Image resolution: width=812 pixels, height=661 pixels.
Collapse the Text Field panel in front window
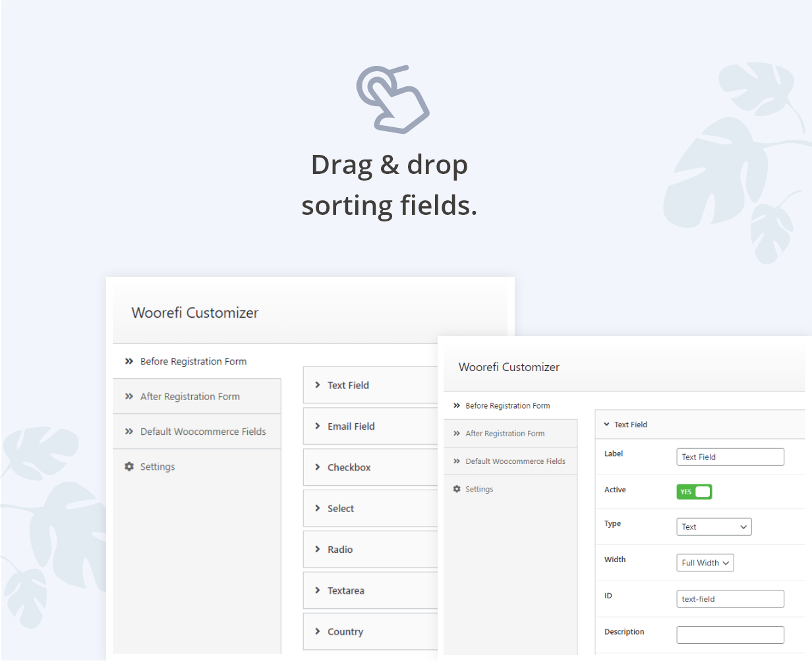700,424
